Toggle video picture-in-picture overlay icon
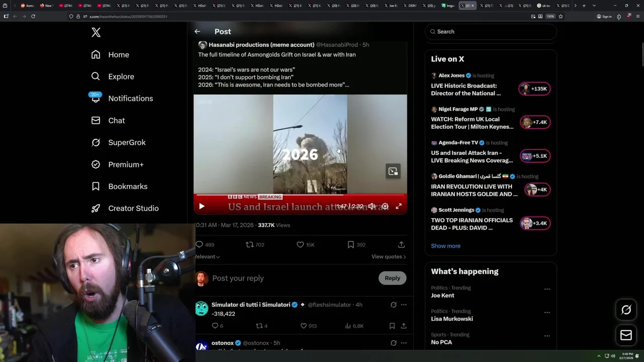This screenshot has width=644, height=362. click(x=393, y=171)
